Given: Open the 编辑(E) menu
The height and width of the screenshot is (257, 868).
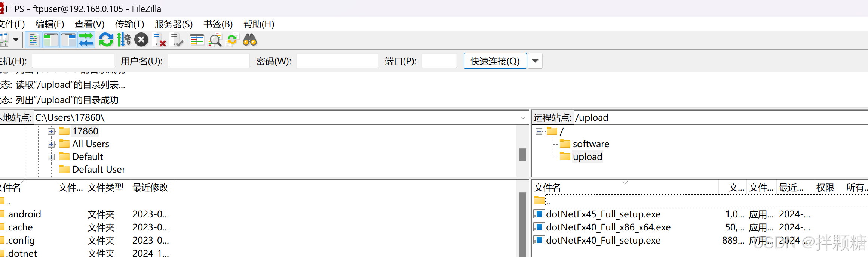Looking at the screenshot, I should click(50, 24).
